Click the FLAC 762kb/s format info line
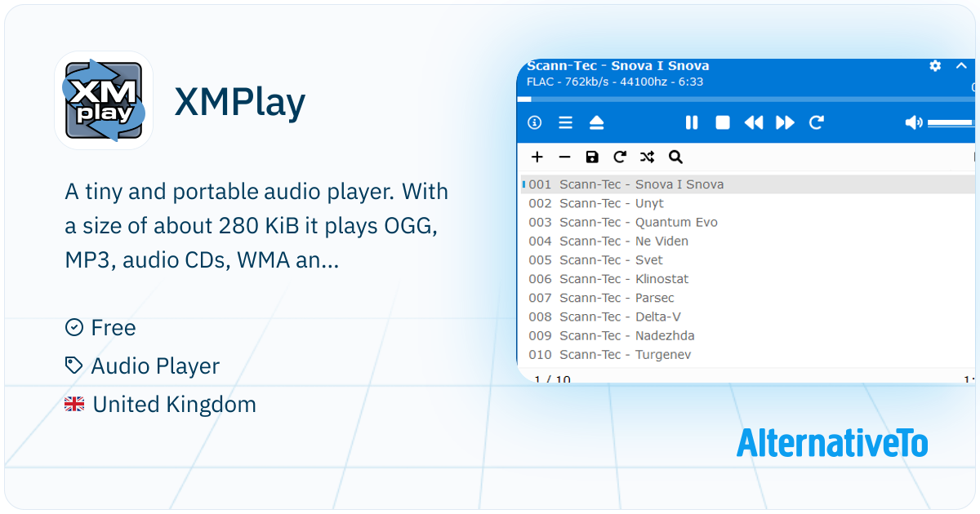980x514 pixels. [615, 82]
